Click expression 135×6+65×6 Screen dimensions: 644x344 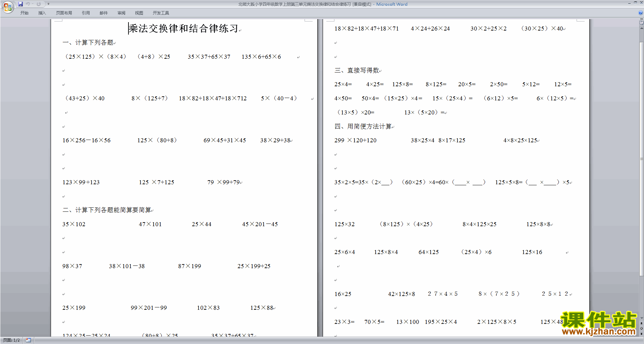[x=261, y=57]
